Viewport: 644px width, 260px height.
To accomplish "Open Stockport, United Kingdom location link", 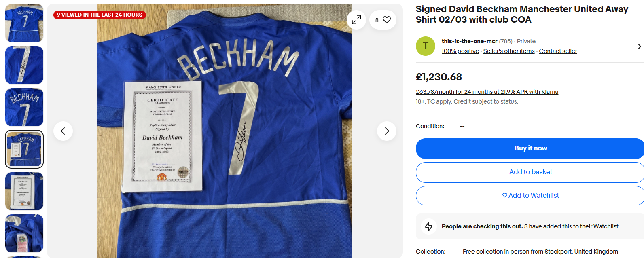I will (581, 252).
